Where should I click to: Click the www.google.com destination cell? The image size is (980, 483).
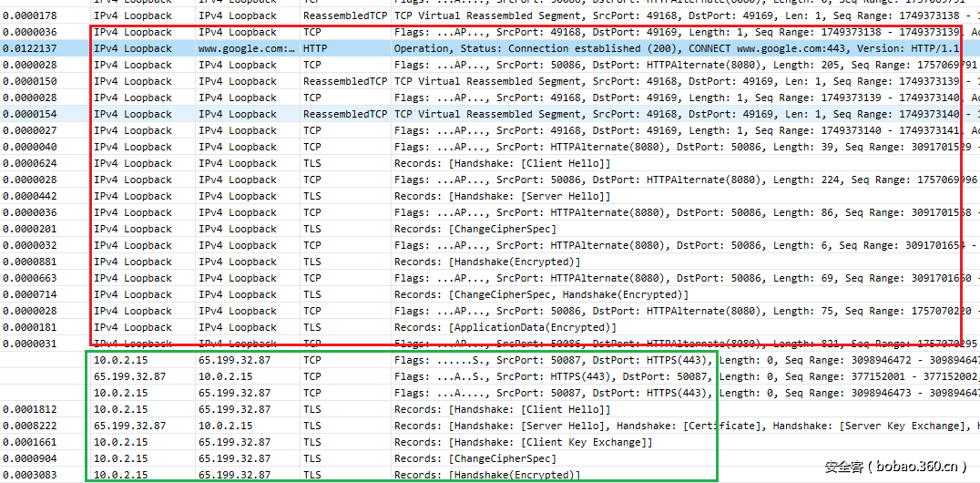tap(246, 48)
